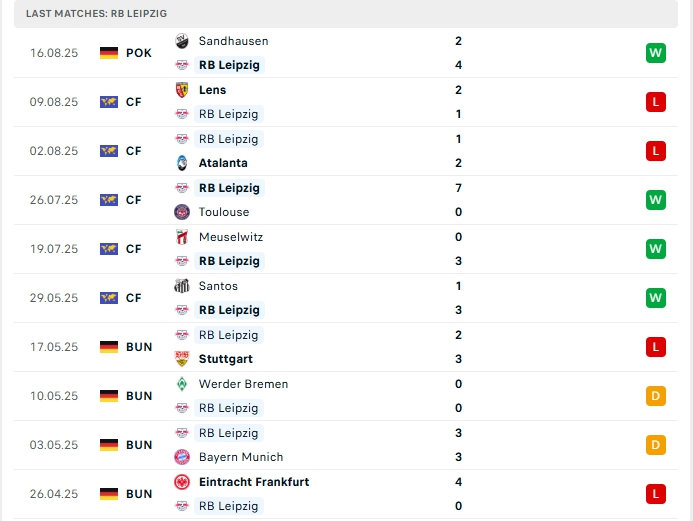Click the Last Matches: RB Leipzig header
This screenshot has width=693, height=521.
coord(97,13)
